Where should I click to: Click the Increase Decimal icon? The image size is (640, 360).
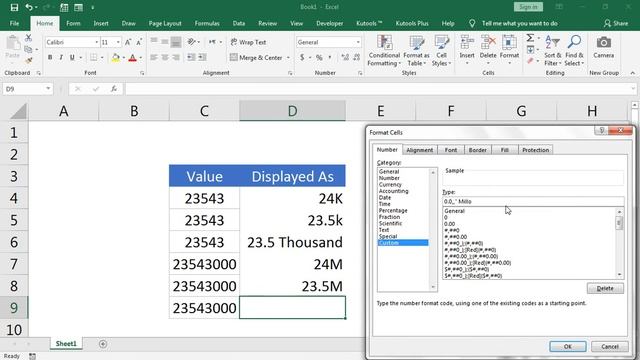pyautogui.click(x=345, y=58)
